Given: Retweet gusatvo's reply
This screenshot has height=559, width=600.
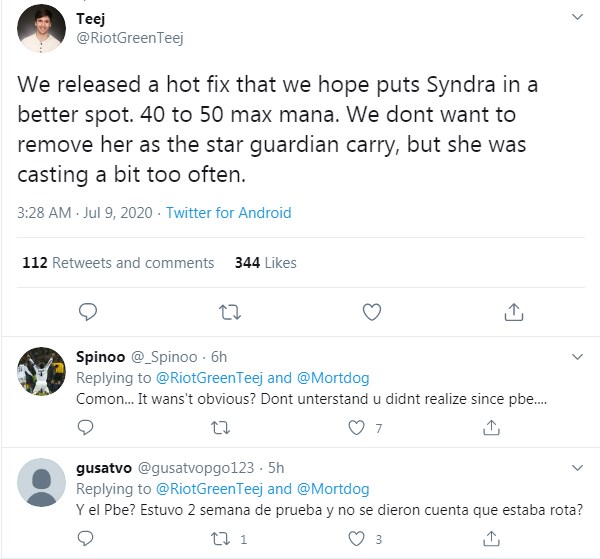Looking at the screenshot, I should coord(219,540).
